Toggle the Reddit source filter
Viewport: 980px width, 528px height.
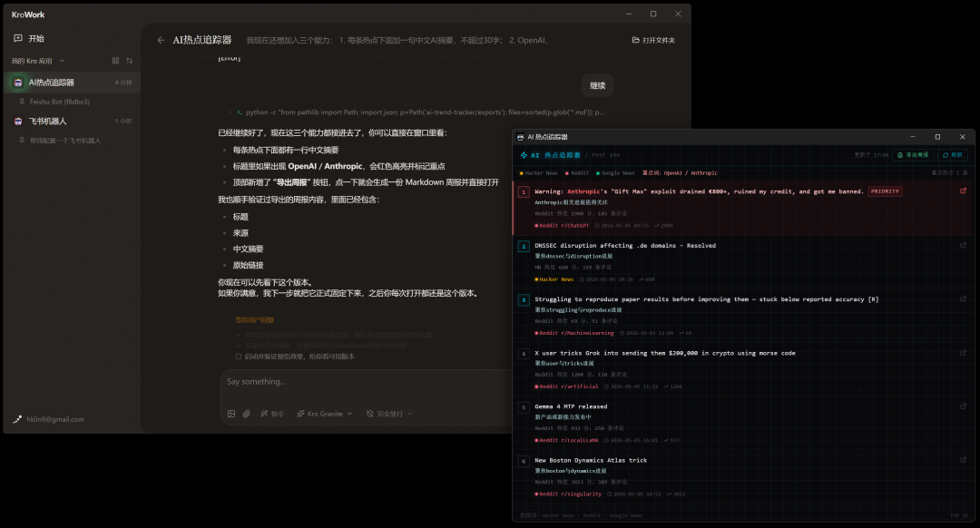[577, 173]
